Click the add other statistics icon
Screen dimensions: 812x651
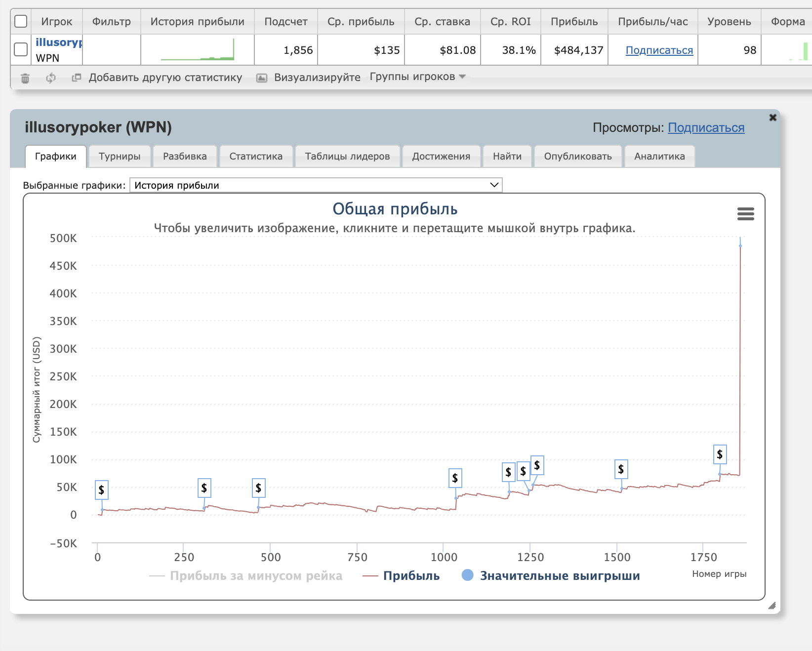[x=76, y=78]
